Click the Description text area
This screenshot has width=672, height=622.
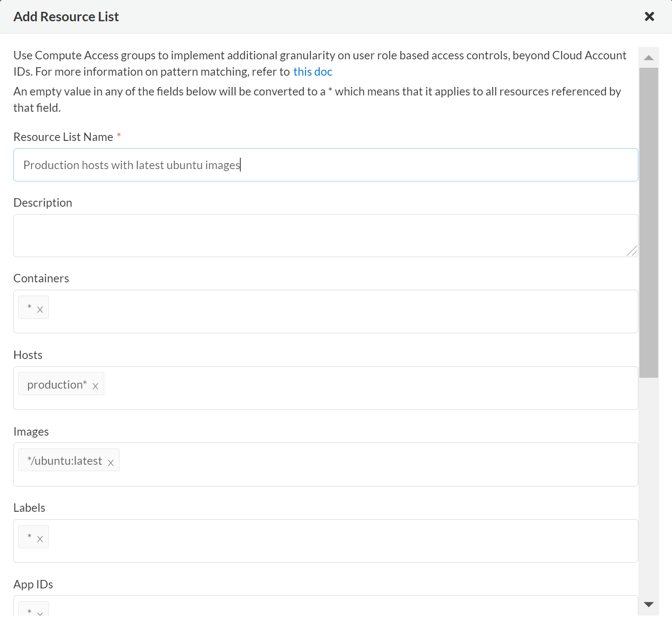coord(325,236)
